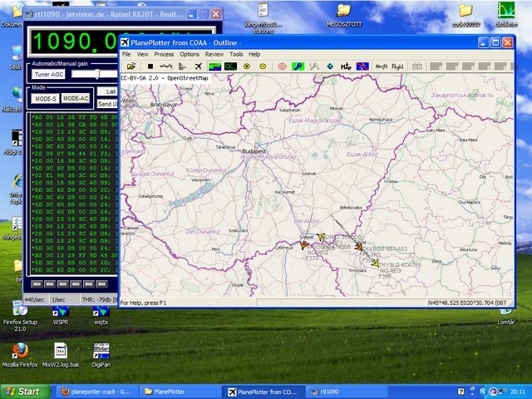Select the yellow aircraft icon near Szeged

[x=321, y=236]
